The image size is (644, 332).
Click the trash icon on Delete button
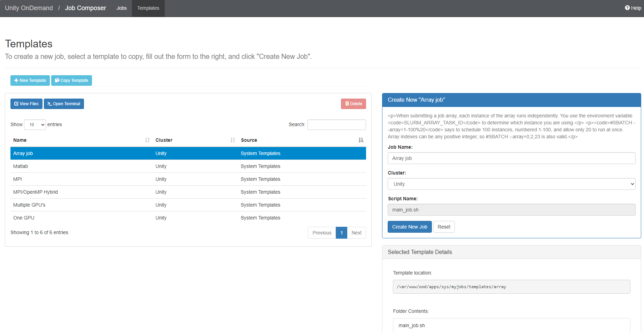coord(347,103)
